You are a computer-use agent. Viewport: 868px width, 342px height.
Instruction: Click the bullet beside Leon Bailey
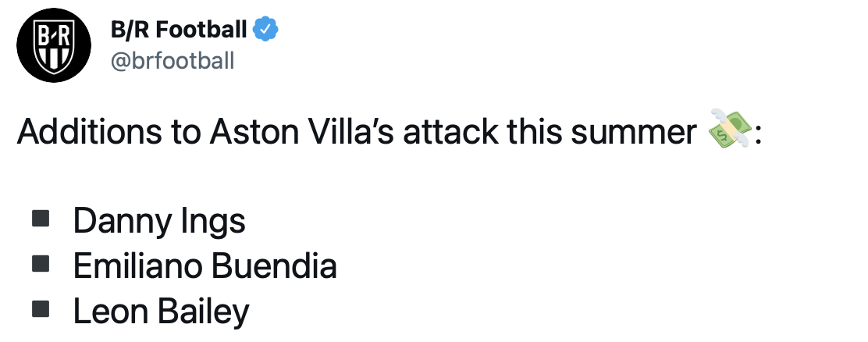tap(41, 309)
